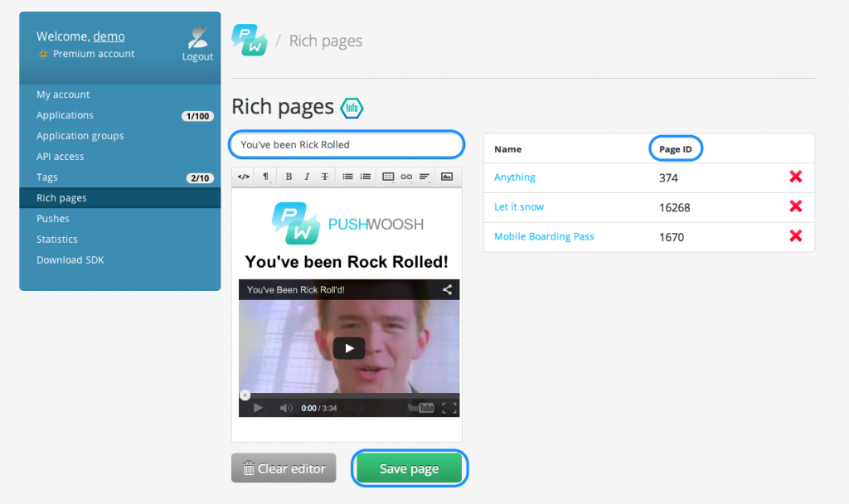Apply strikethrough formatting

tap(325, 177)
